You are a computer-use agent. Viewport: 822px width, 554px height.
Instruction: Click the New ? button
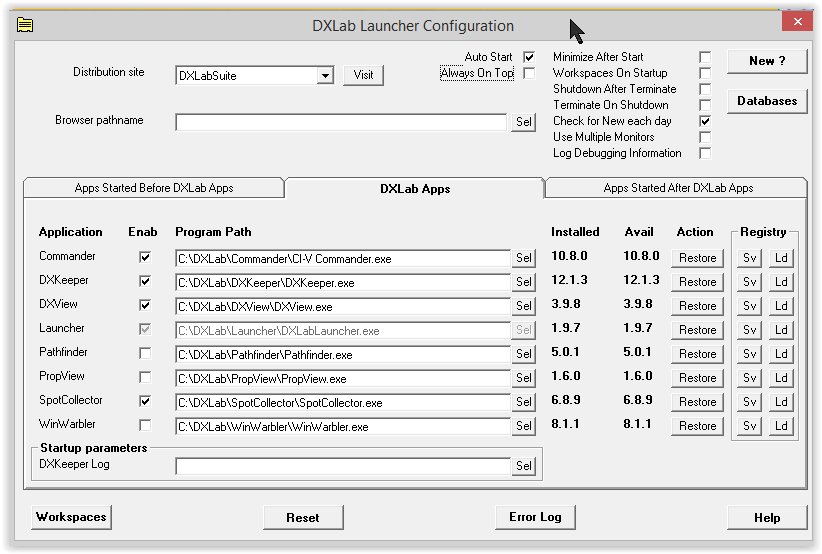click(767, 61)
